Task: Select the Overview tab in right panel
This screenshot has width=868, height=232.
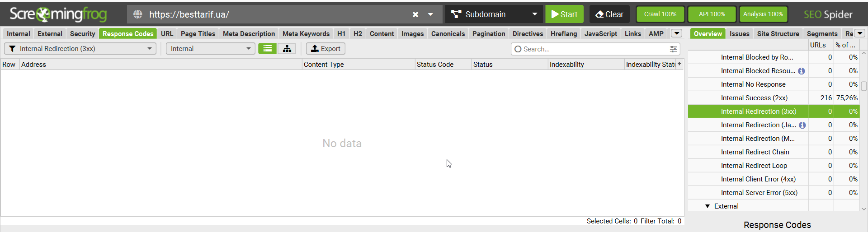Action: (x=708, y=33)
